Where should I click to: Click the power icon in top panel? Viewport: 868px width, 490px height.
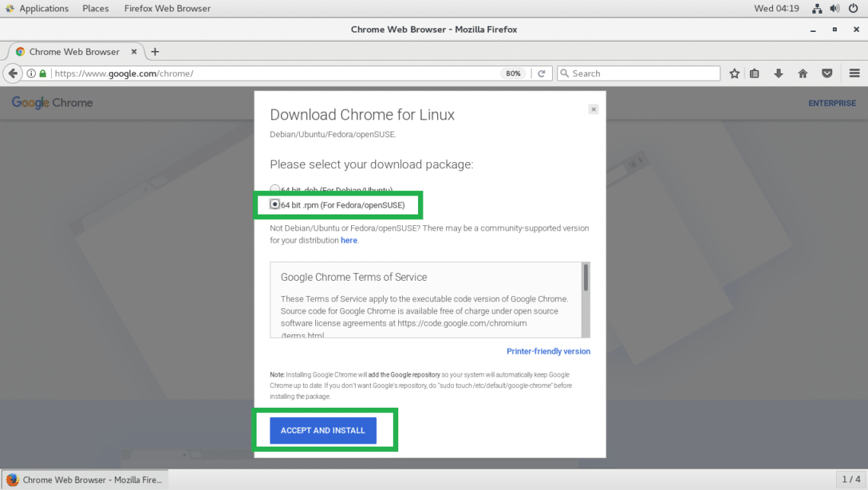point(853,8)
